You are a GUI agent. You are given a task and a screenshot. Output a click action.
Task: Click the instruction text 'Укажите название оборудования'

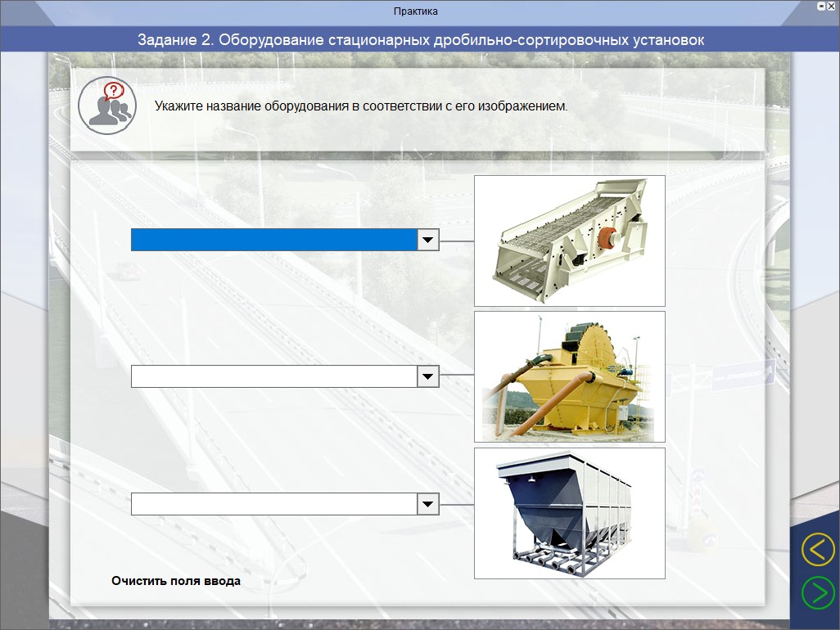point(360,106)
